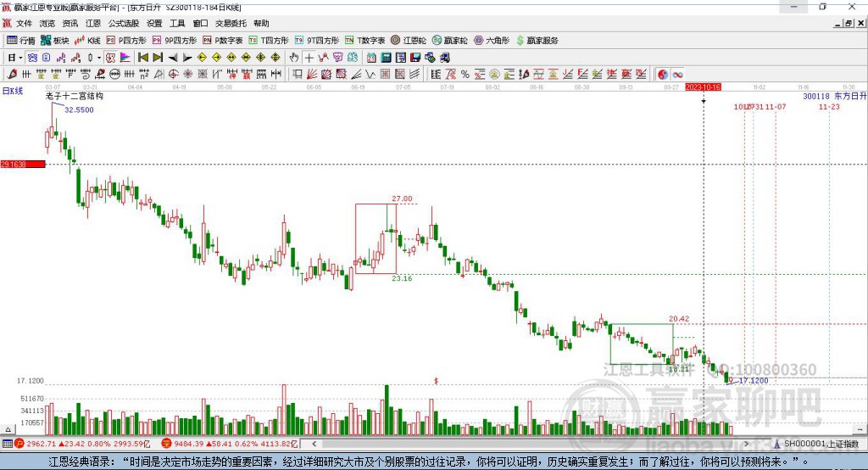Click the 11-07 forecast date label
This screenshot has width=868, height=470.
(776, 106)
